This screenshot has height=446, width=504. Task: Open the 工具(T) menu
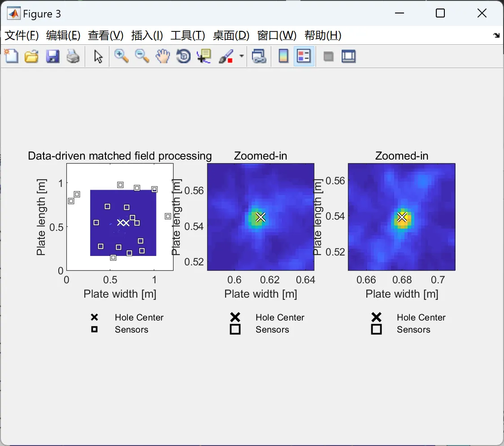coord(188,35)
